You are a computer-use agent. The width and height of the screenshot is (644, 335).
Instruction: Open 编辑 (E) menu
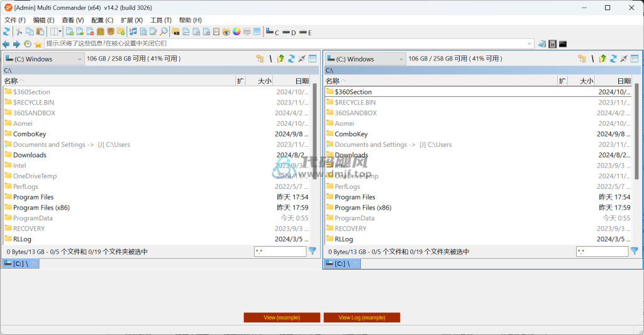click(x=43, y=20)
